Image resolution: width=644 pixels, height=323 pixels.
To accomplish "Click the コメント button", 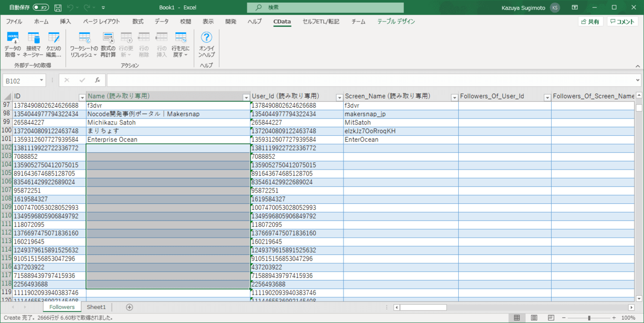I will [x=623, y=21].
